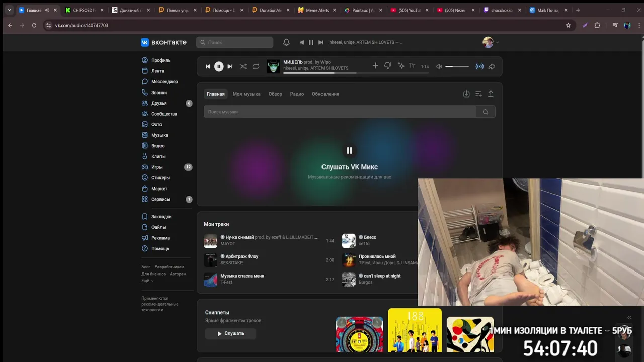This screenshot has width=644, height=362.
Task: Open a new browser tab
Action: (x=578, y=10)
